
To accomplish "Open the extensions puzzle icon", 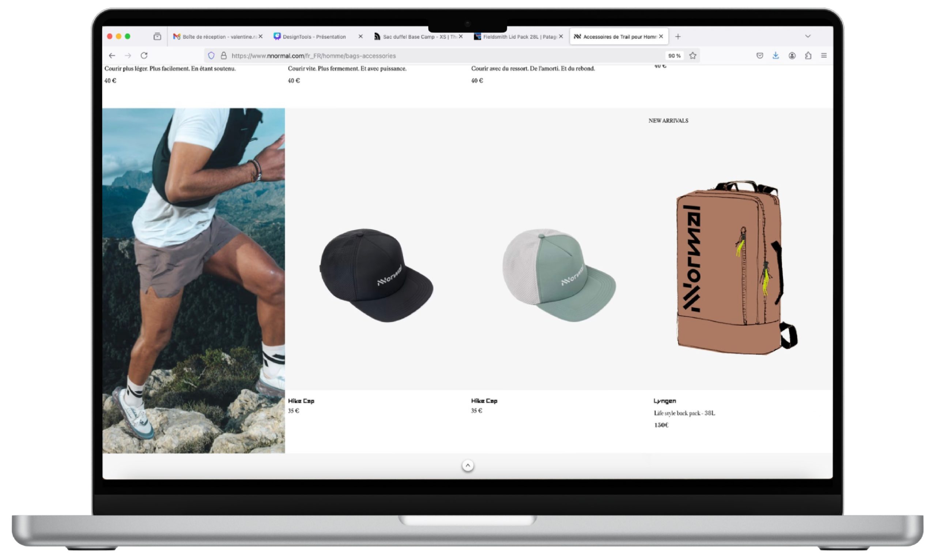I will point(808,56).
